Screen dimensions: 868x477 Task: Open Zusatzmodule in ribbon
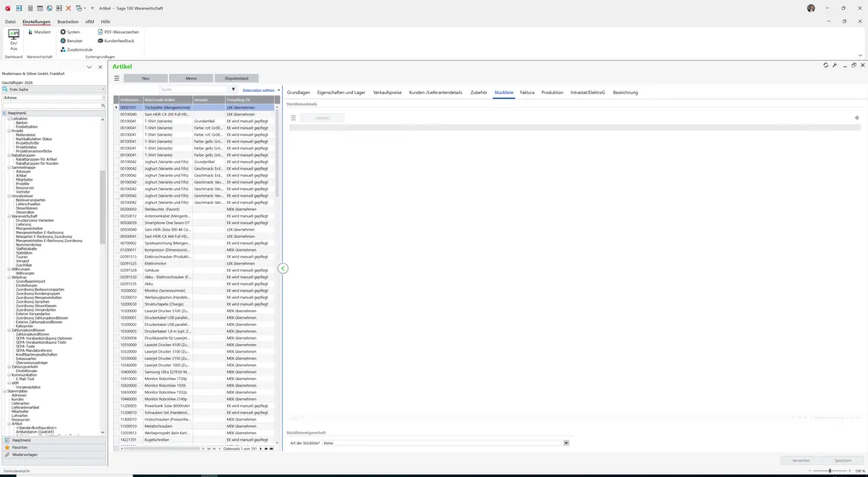tap(77, 49)
